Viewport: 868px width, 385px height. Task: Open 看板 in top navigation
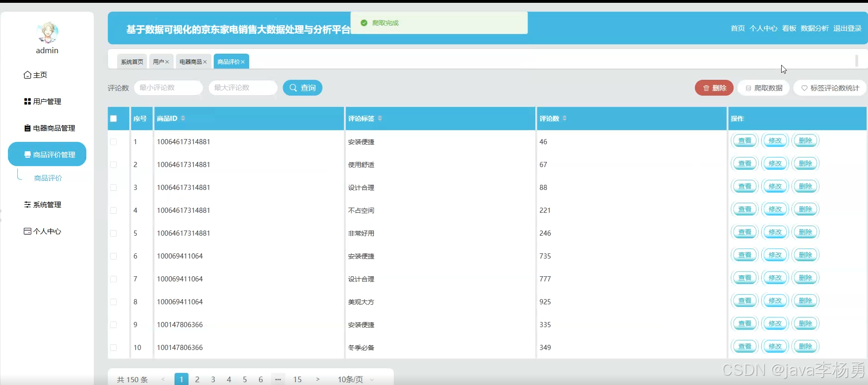tap(789, 28)
